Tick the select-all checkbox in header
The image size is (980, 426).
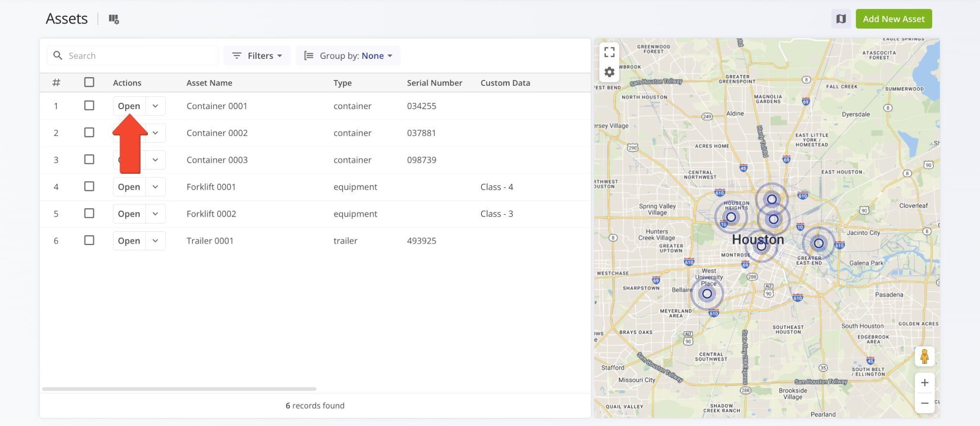89,82
